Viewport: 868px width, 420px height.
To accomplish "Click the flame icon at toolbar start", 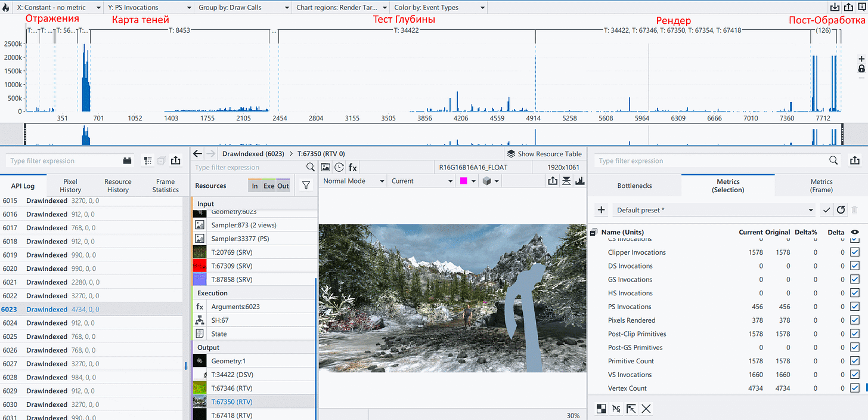I will click(x=6, y=8).
